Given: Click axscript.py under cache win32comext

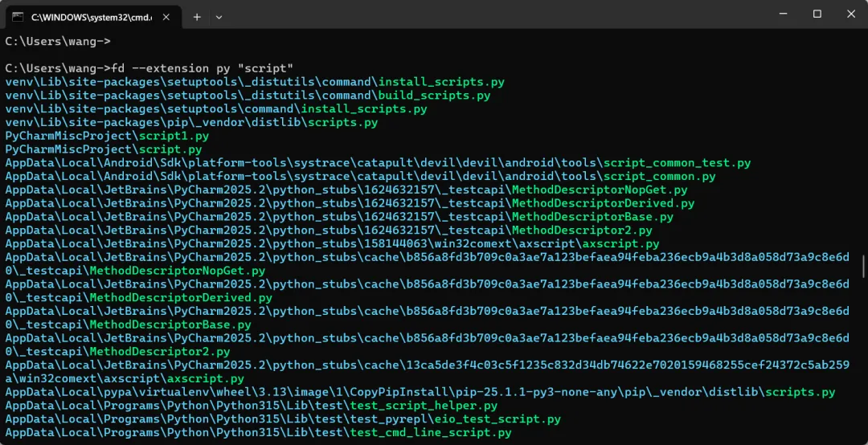Looking at the screenshot, I should tap(206, 378).
